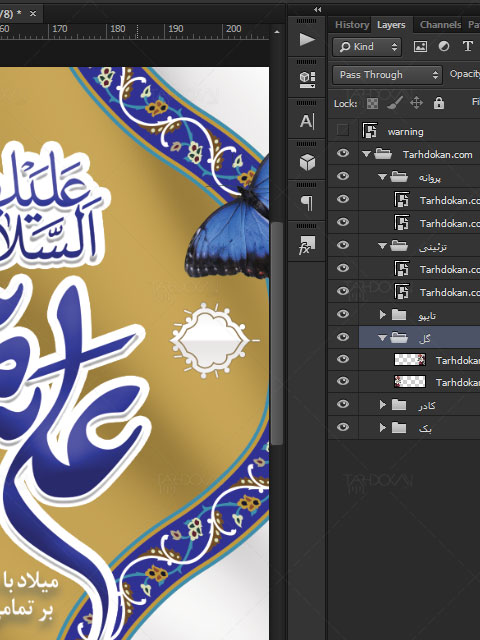Click first smart object thumbnail under پروانه

pyautogui.click(x=402, y=200)
